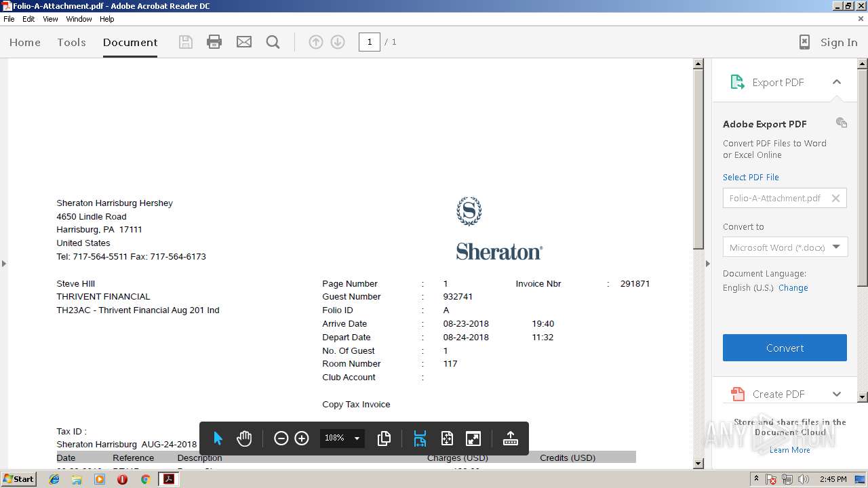
Task: Click the page number input field
Action: pyautogui.click(x=370, y=42)
